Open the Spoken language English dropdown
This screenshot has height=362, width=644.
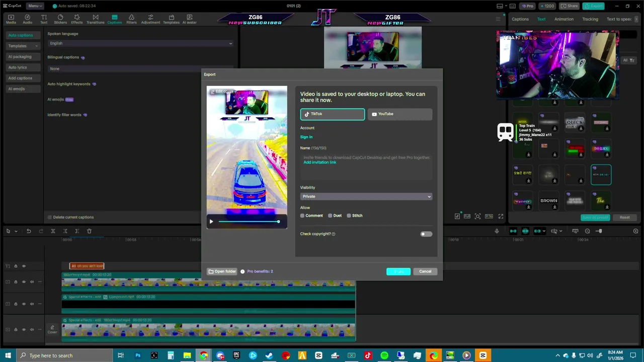140,43
